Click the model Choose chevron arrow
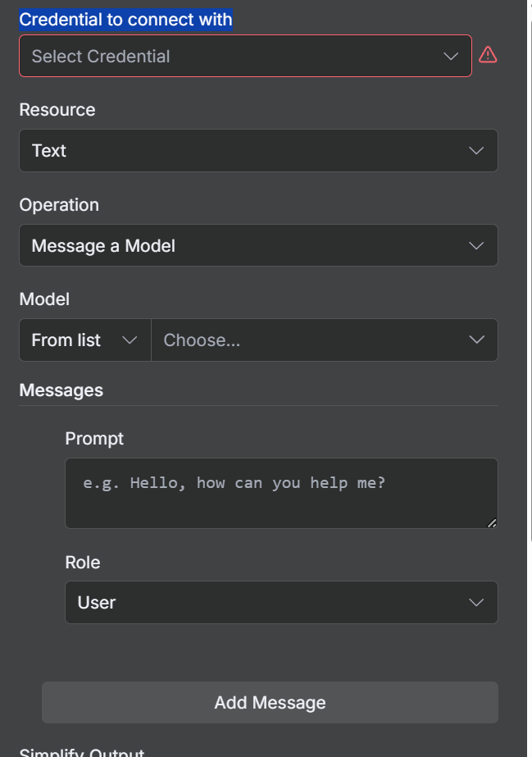 point(476,340)
